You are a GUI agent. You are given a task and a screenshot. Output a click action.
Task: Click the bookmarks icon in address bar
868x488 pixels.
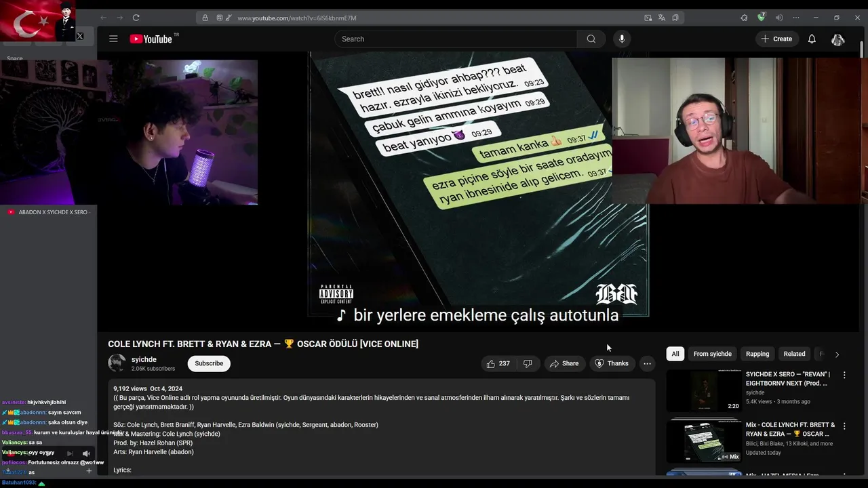tap(675, 18)
